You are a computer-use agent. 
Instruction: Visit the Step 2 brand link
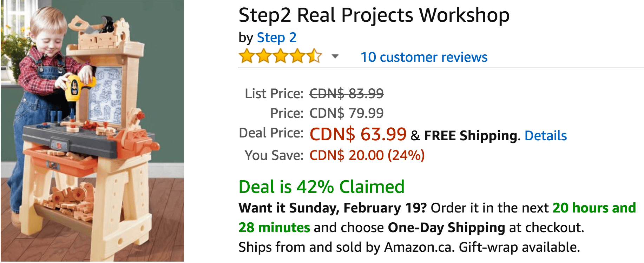277,38
